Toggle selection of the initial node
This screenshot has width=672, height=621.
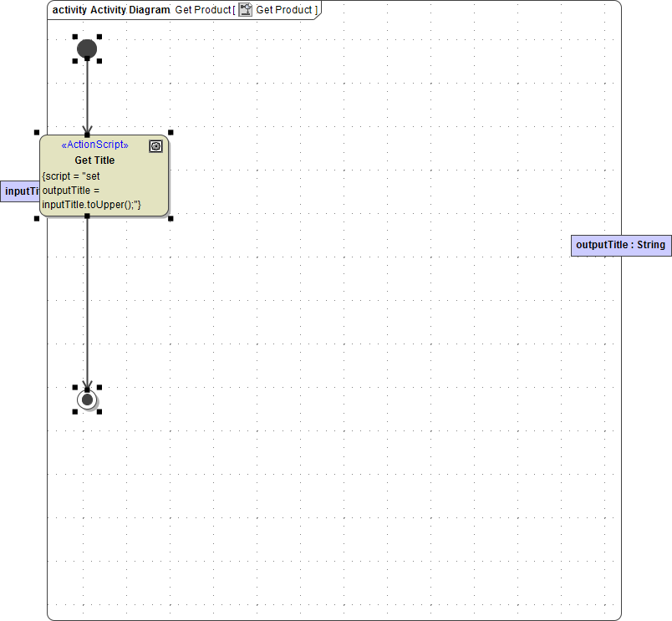click(x=87, y=48)
